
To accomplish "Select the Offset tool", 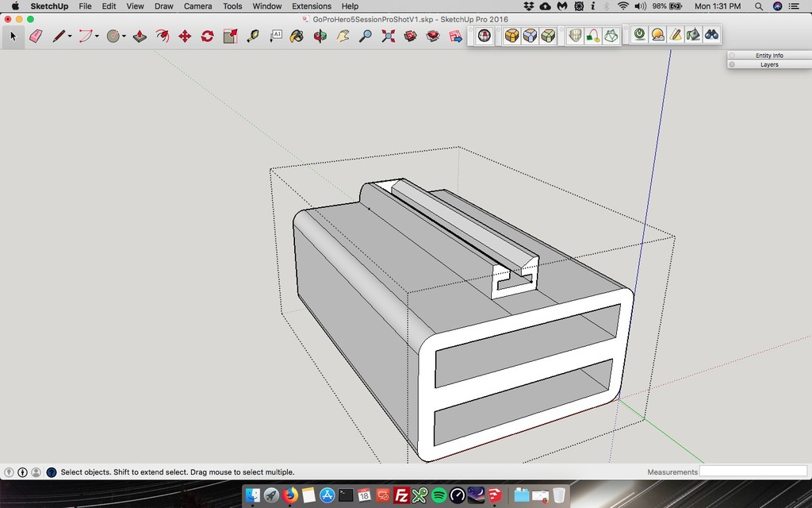I will click(x=163, y=36).
